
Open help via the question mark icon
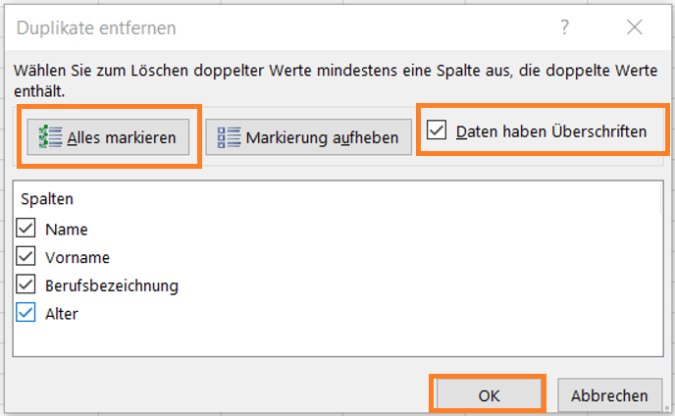click(x=564, y=28)
